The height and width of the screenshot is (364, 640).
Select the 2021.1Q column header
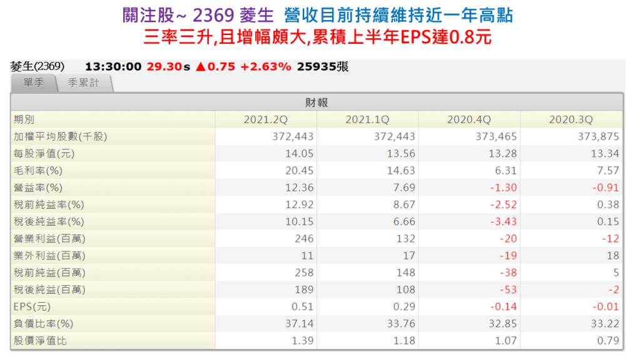pos(367,119)
